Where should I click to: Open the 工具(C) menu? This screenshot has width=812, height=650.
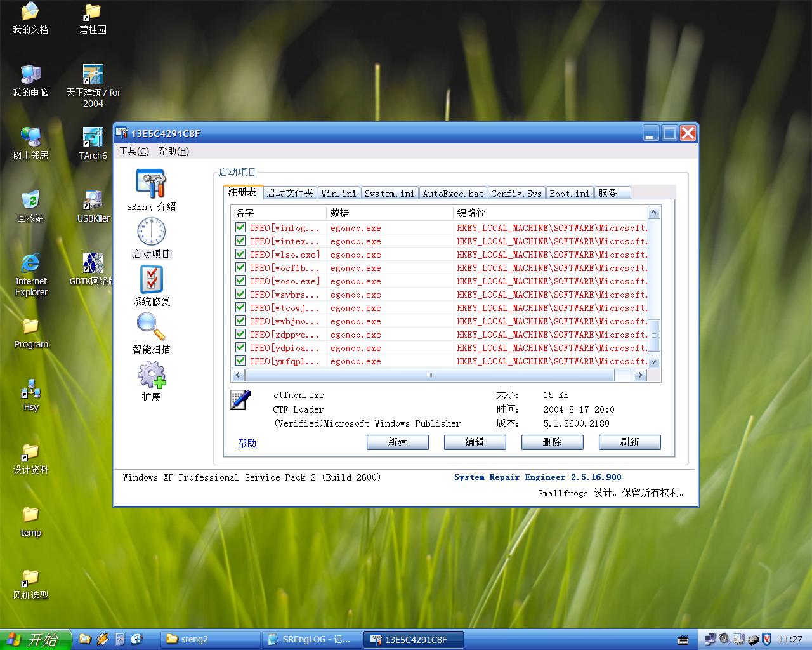pyautogui.click(x=134, y=151)
